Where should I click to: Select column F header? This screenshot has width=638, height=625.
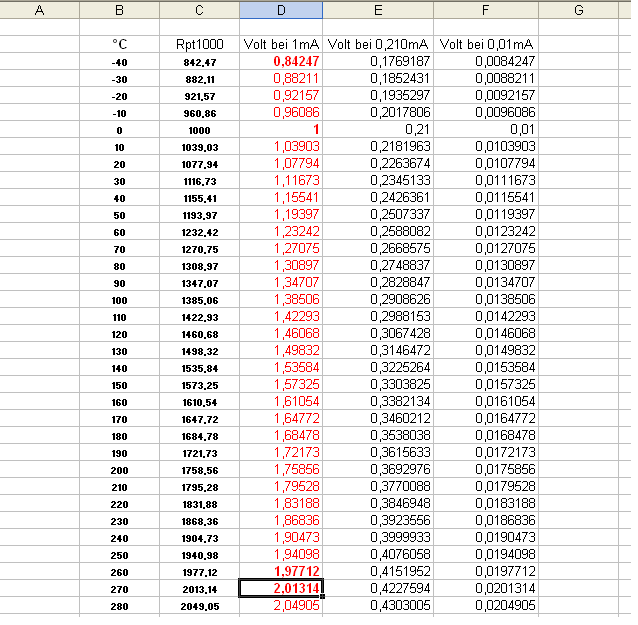pyautogui.click(x=486, y=10)
